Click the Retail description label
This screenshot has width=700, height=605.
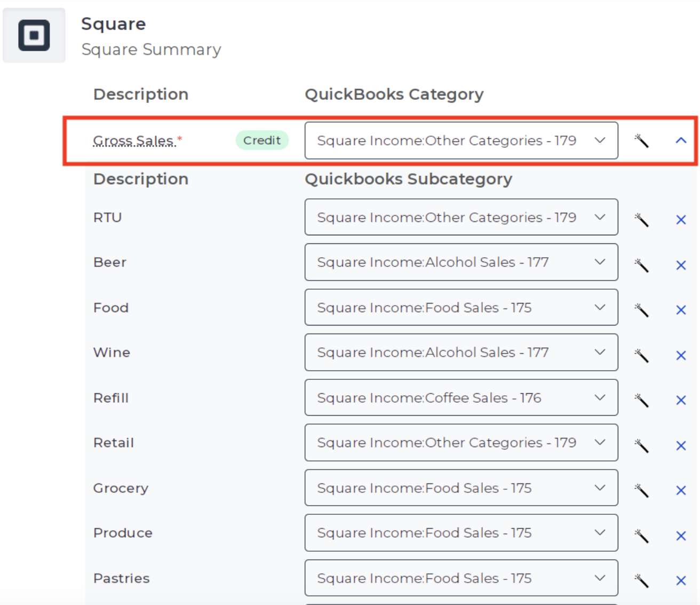pos(114,442)
